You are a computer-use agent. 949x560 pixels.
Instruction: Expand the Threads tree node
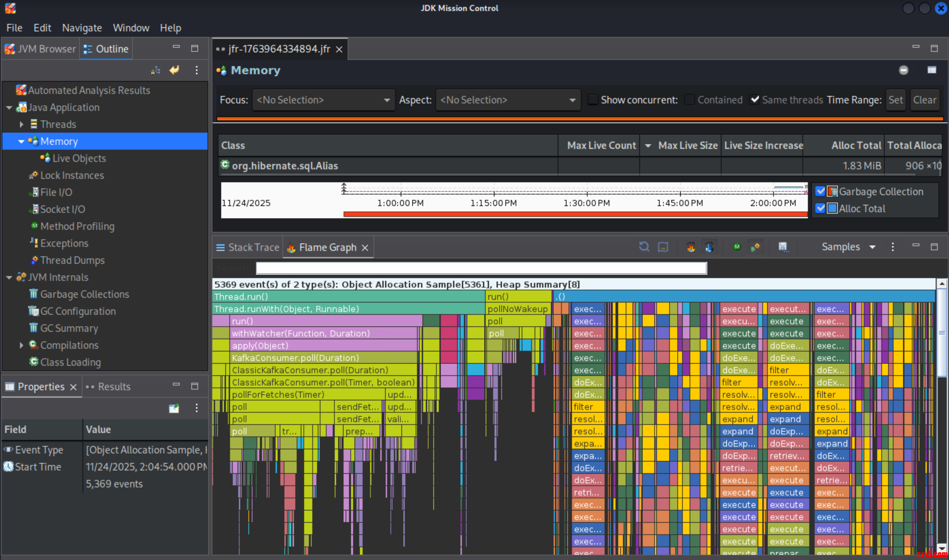point(21,124)
